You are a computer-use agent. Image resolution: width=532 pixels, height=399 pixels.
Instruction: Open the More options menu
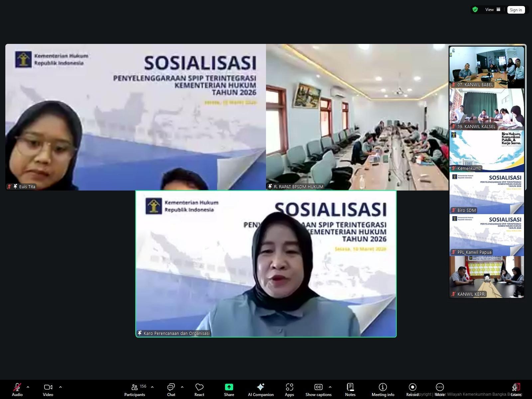(x=440, y=390)
